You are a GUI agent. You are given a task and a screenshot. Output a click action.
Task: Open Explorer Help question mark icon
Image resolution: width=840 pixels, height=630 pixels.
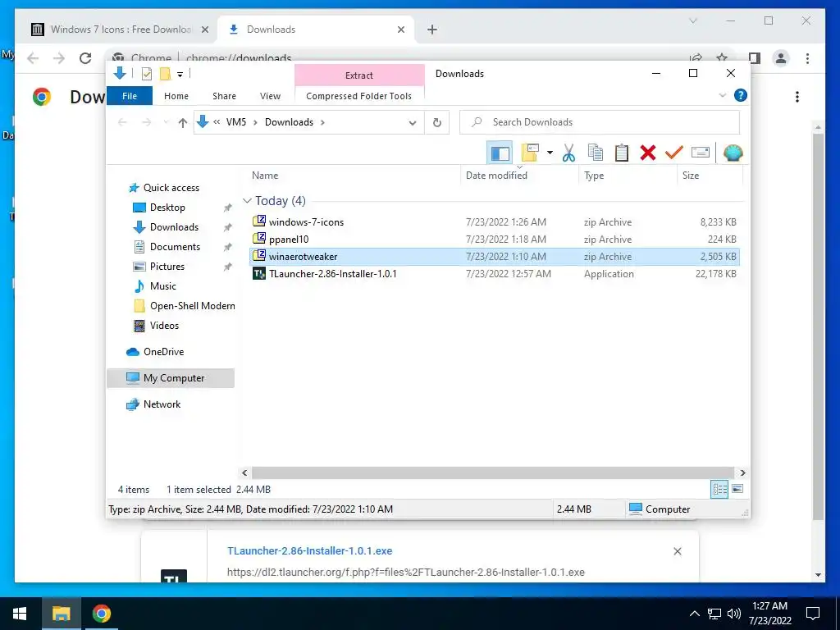(x=741, y=95)
